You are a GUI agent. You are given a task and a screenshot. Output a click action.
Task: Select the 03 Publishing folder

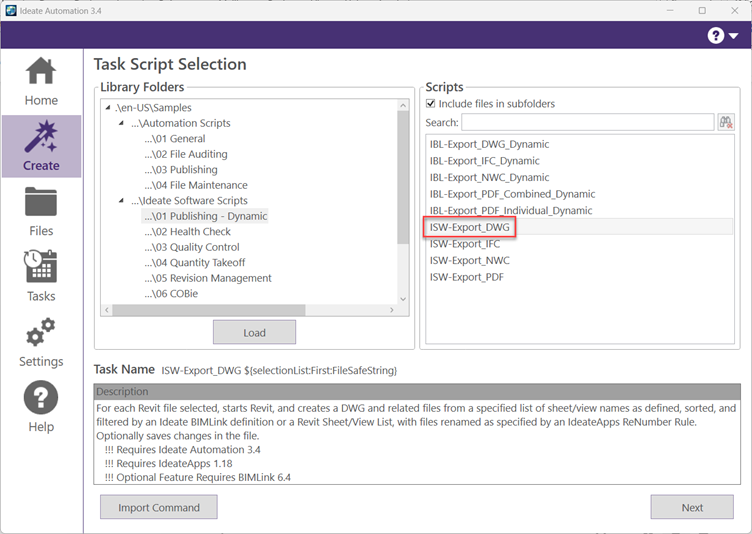tap(181, 169)
